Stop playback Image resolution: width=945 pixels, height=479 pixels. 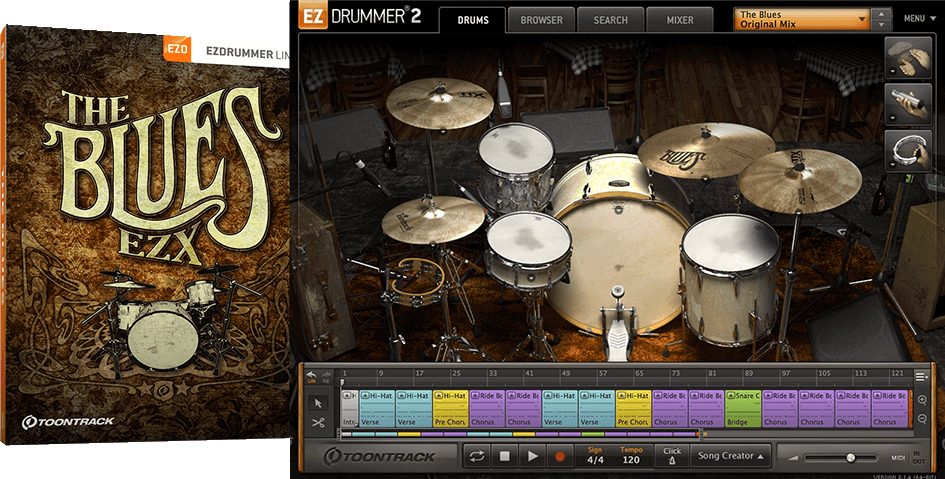504,456
